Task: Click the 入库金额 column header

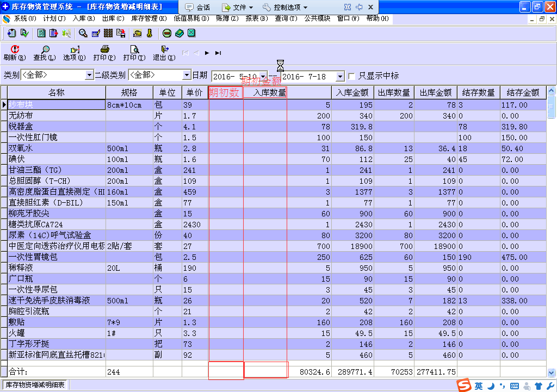Action: (x=352, y=92)
